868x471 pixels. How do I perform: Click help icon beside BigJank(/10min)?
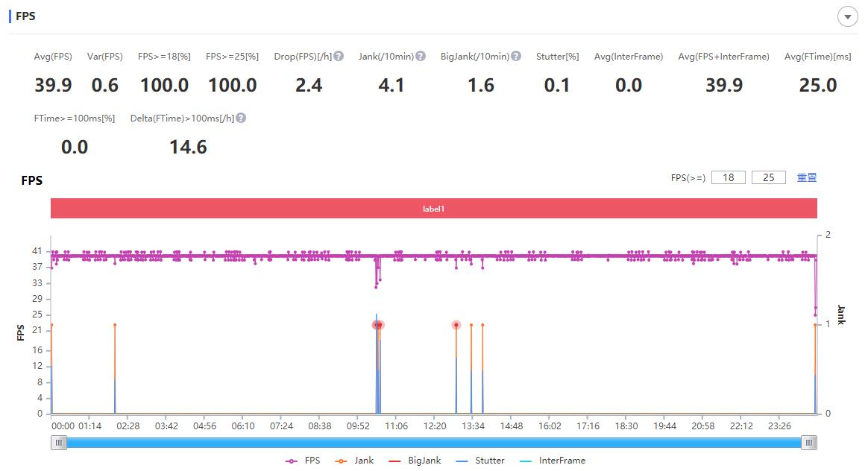point(516,57)
